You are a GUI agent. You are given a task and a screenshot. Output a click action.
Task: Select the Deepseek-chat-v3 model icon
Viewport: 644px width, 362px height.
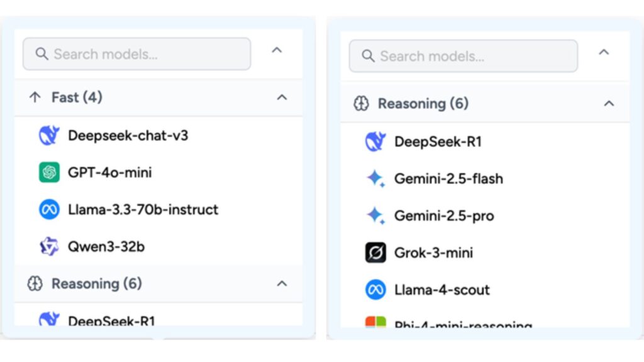[x=49, y=135]
